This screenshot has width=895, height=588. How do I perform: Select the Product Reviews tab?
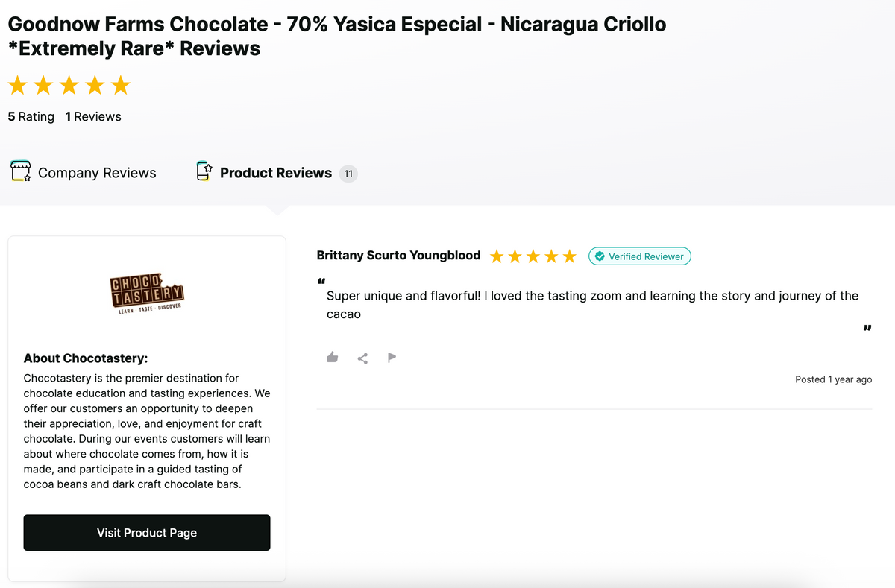[275, 173]
